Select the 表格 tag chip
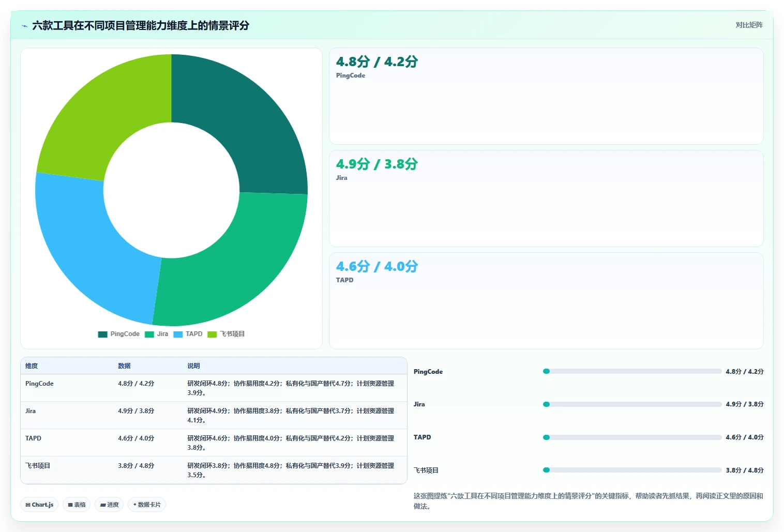Viewport: 784px width, 532px height. [77, 505]
